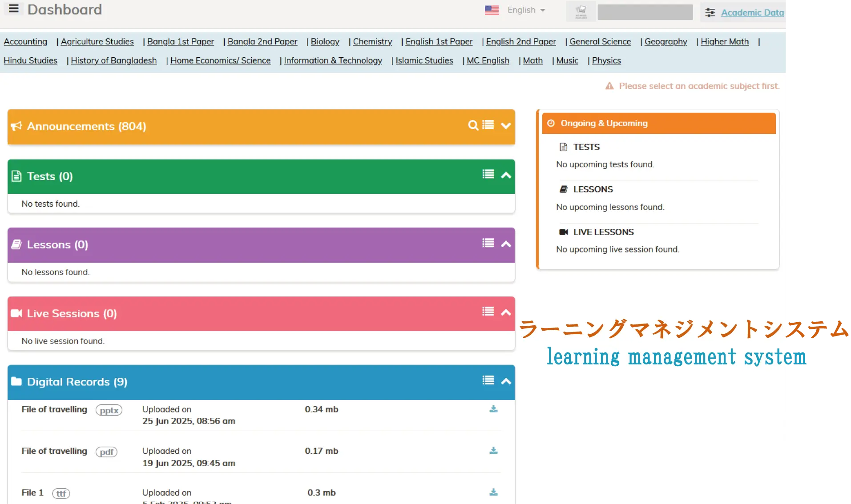Image resolution: width=851 pixels, height=504 pixels.
Task: Download the pdf File of travelling
Action: pos(493,451)
